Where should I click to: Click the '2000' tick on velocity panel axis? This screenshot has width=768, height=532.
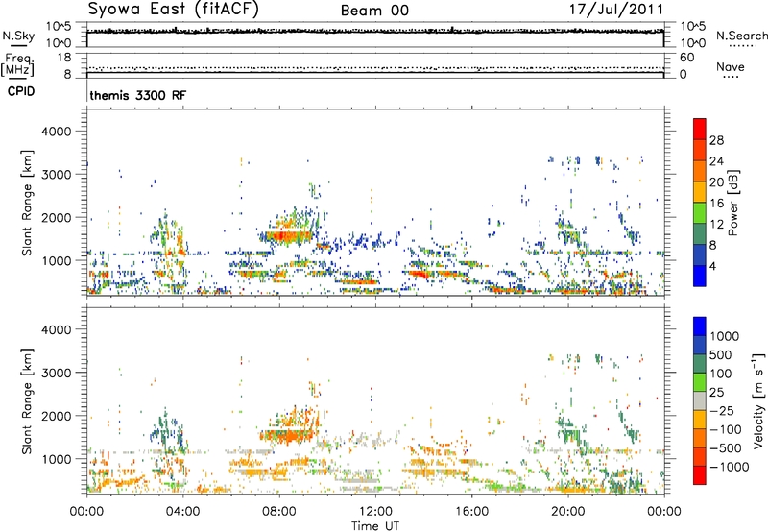[x=56, y=416]
